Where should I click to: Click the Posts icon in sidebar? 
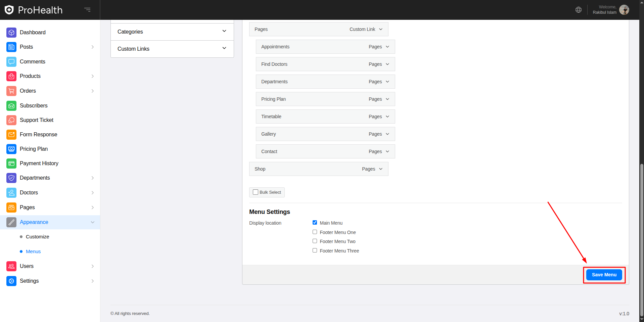[11, 47]
